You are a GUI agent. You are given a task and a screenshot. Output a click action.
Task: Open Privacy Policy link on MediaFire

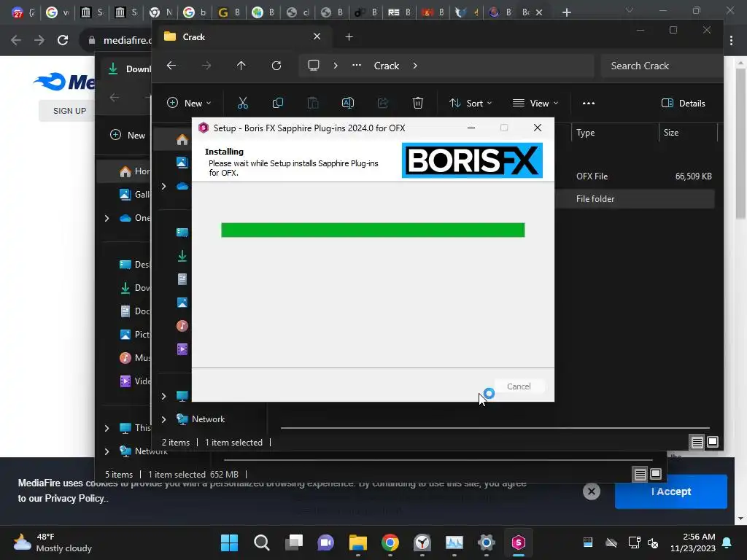pyautogui.click(x=74, y=498)
